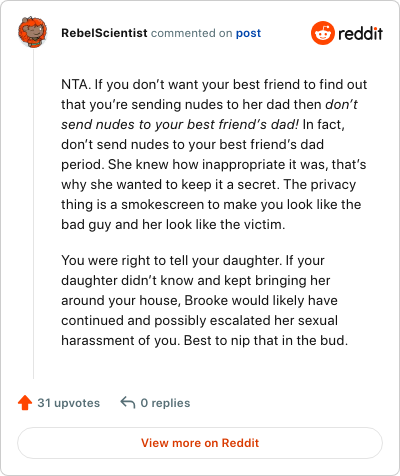400x476 pixels.
Task: Click the orange Reddit Snoo logo icon
Action: click(x=322, y=33)
